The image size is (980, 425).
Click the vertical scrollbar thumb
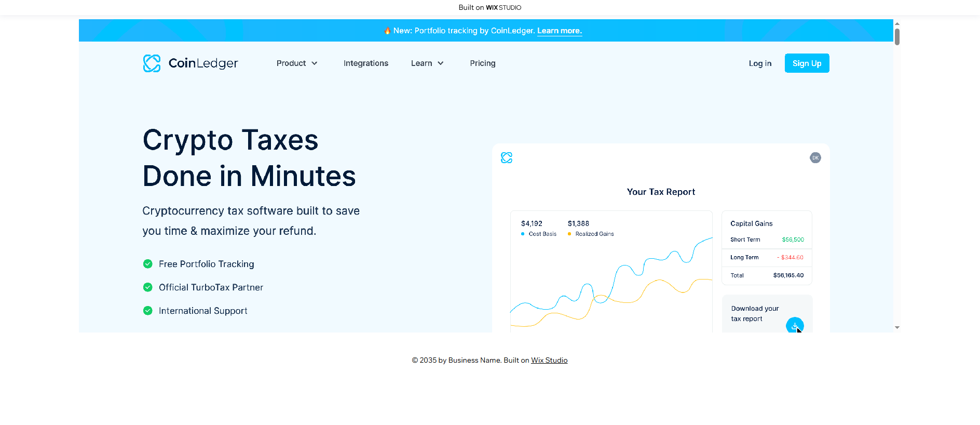tap(897, 37)
